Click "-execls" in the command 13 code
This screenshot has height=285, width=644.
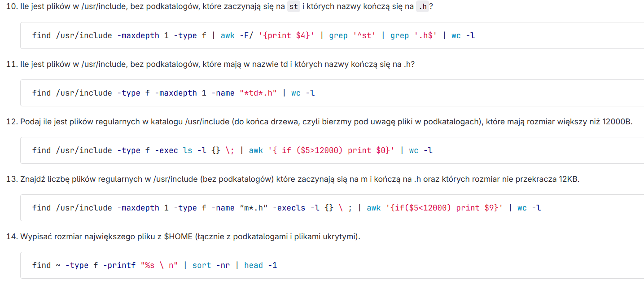click(289, 208)
